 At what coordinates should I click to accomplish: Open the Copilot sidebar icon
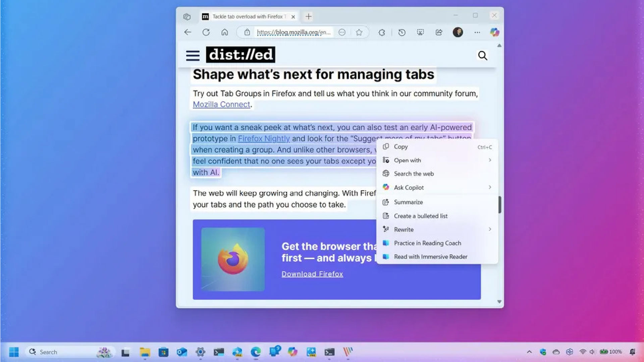point(494,32)
